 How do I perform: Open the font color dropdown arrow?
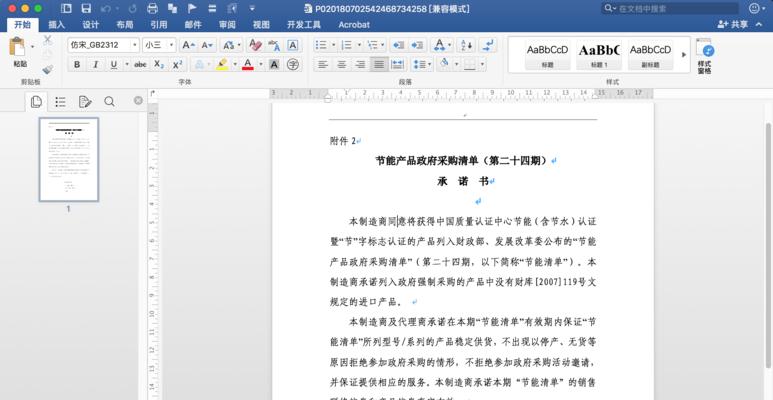(260, 65)
